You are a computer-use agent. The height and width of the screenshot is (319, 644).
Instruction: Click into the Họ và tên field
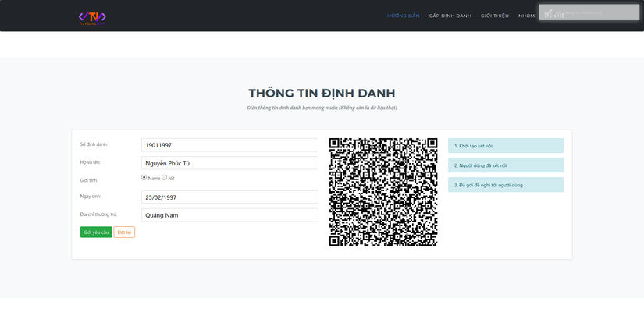point(229,163)
